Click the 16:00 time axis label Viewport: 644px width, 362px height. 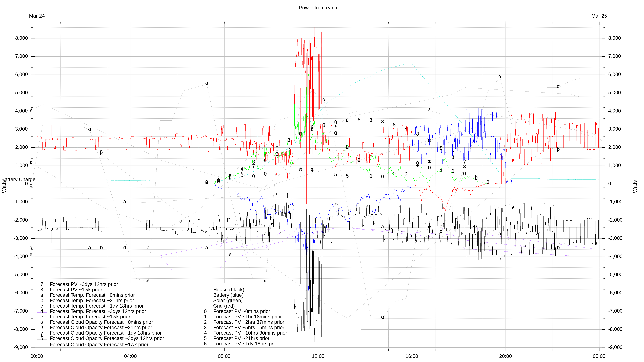coord(412,356)
